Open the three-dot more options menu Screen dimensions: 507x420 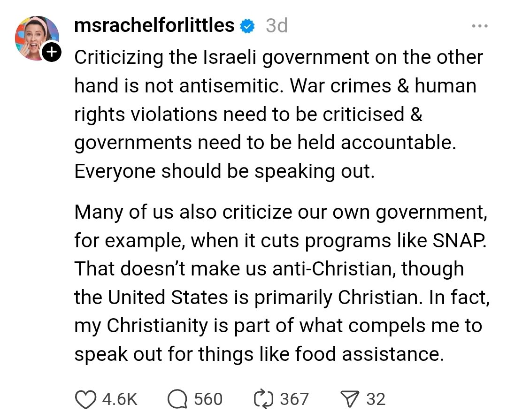coord(479,26)
